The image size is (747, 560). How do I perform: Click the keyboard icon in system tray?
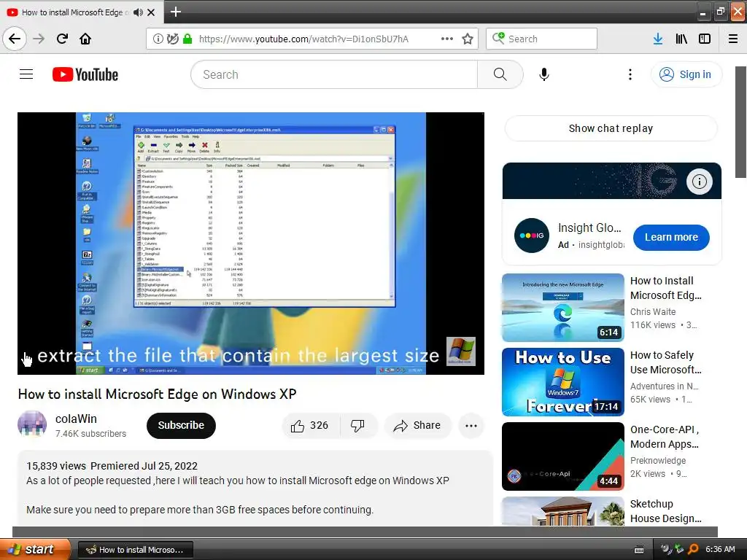coord(639,550)
